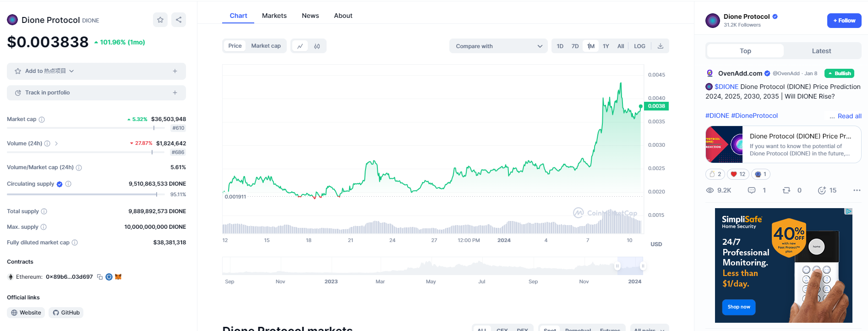The image size is (868, 331).
Task: Open Fully diluted market cap info icon
Action: [75, 243]
